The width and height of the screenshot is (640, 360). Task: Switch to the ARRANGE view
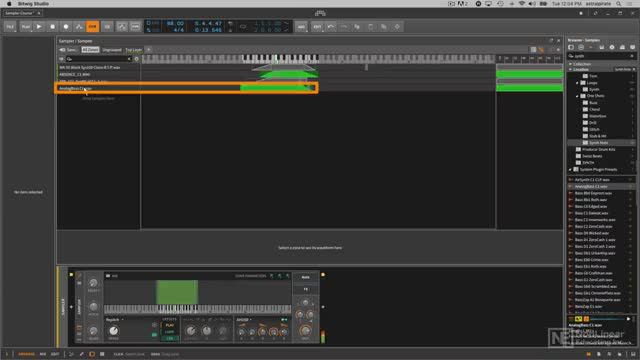pyautogui.click(x=27, y=354)
